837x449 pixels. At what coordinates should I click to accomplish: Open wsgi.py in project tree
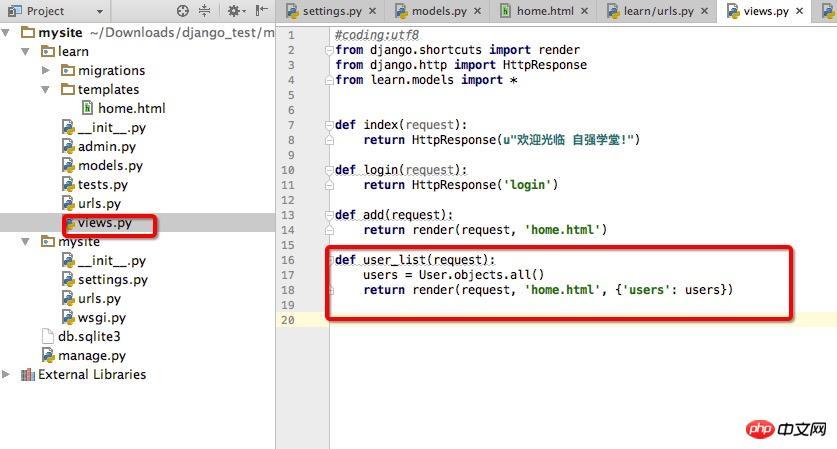[x=102, y=318]
